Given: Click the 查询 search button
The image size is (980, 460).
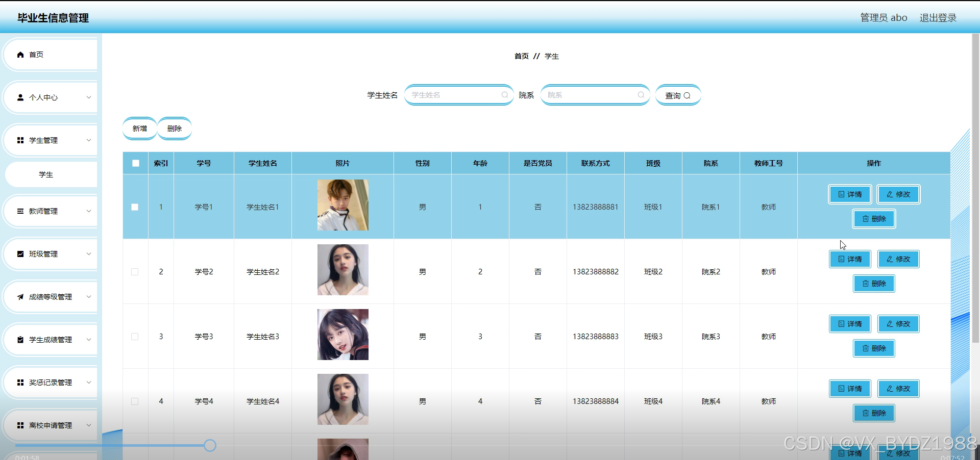Looking at the screenshot, I should point(678,95).
